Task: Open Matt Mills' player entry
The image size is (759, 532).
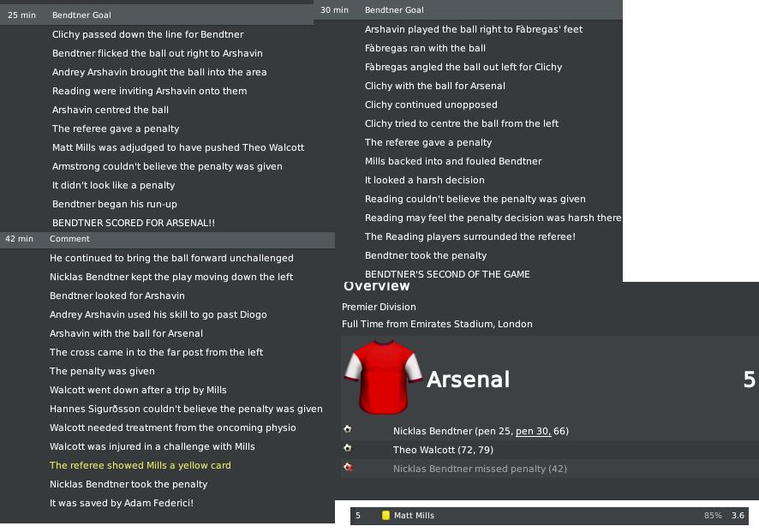Action: (414, 516)
